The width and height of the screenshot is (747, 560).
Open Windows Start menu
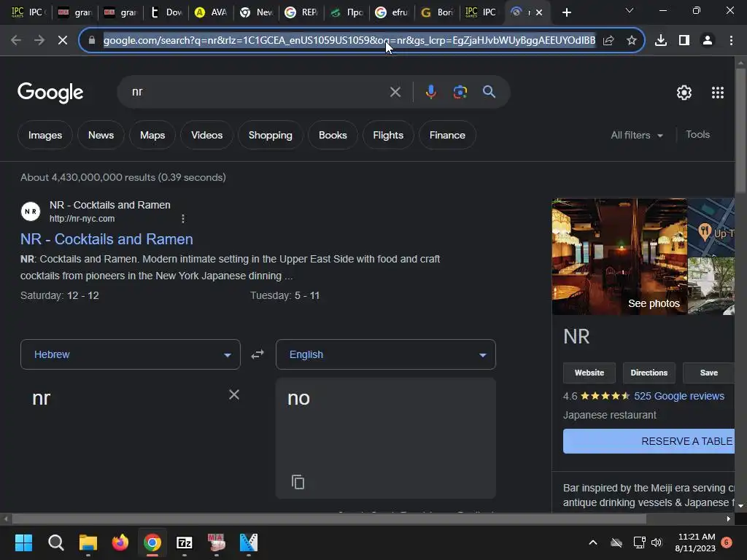(23, 542)
